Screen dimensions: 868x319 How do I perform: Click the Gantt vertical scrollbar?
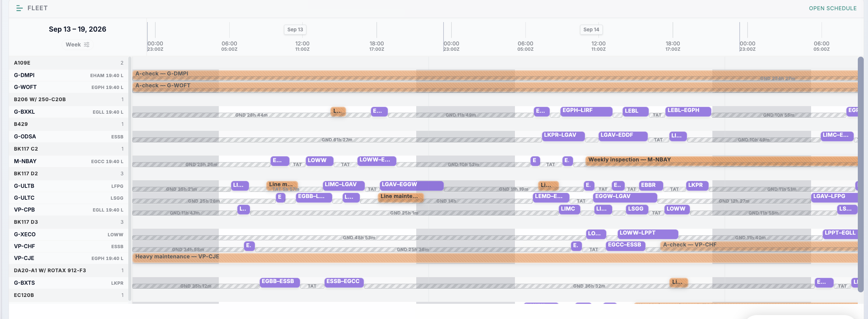click(860, 174)
